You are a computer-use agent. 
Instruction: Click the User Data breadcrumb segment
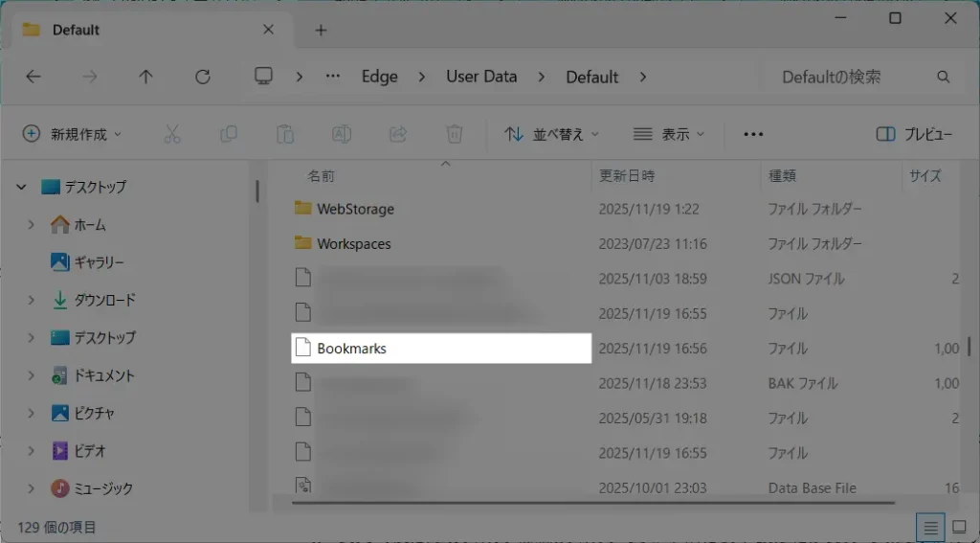coord(480,77)
